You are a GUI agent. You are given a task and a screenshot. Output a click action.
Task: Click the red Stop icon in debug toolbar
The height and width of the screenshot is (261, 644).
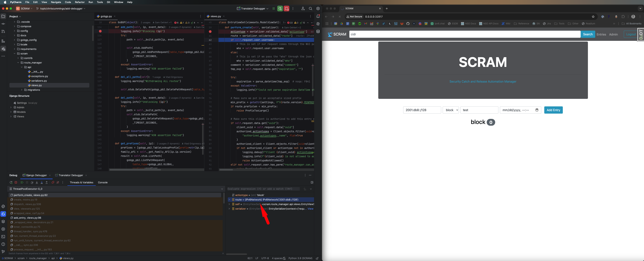(x=16, y=182)
